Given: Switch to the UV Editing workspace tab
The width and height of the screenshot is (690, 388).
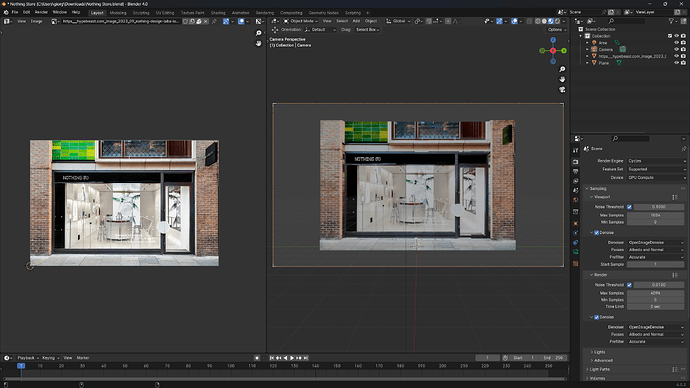Looking at the screenshot, I should pyautogui.click(x=165, y=13).
